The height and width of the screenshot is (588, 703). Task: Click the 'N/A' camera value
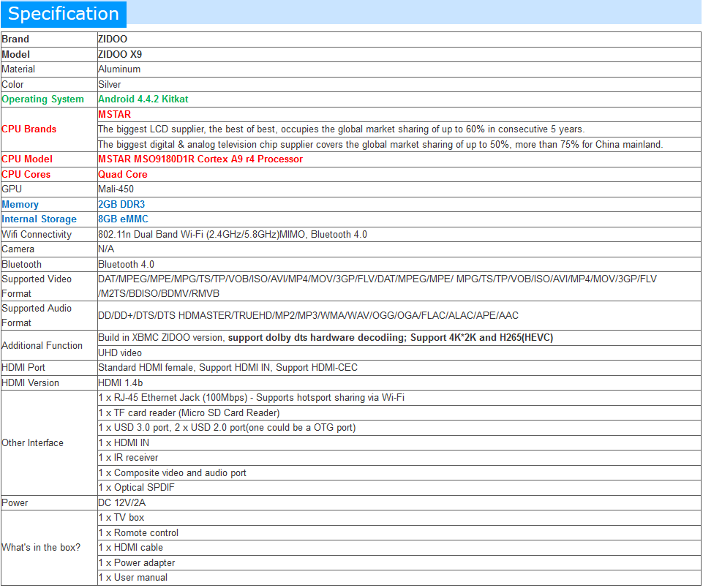click(106, 249)
